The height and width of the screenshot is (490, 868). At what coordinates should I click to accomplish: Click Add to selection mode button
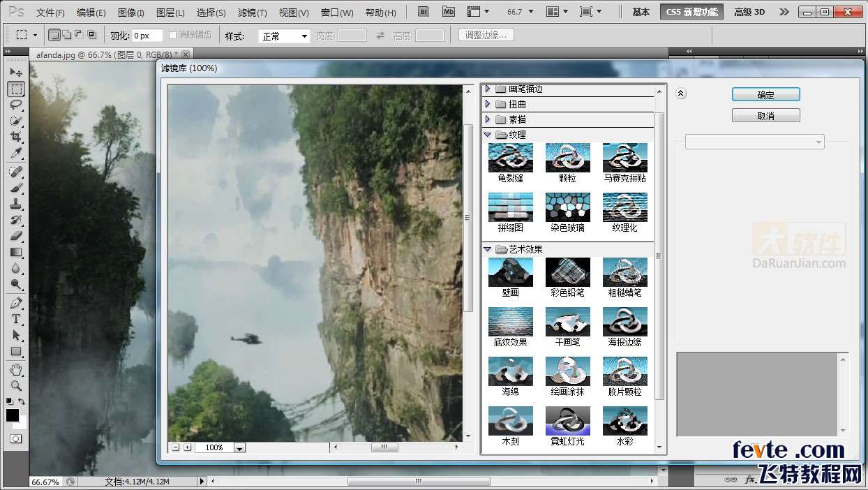tap(67, 35)
